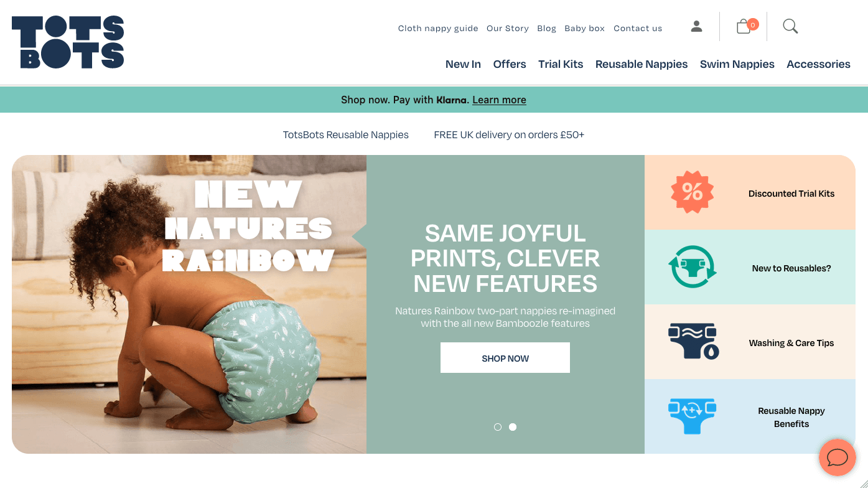This screenshot has width=868, height=488.
Task: Open the Reusable Nappies menu
Action: pyautogui.click(x=642, y=64)
